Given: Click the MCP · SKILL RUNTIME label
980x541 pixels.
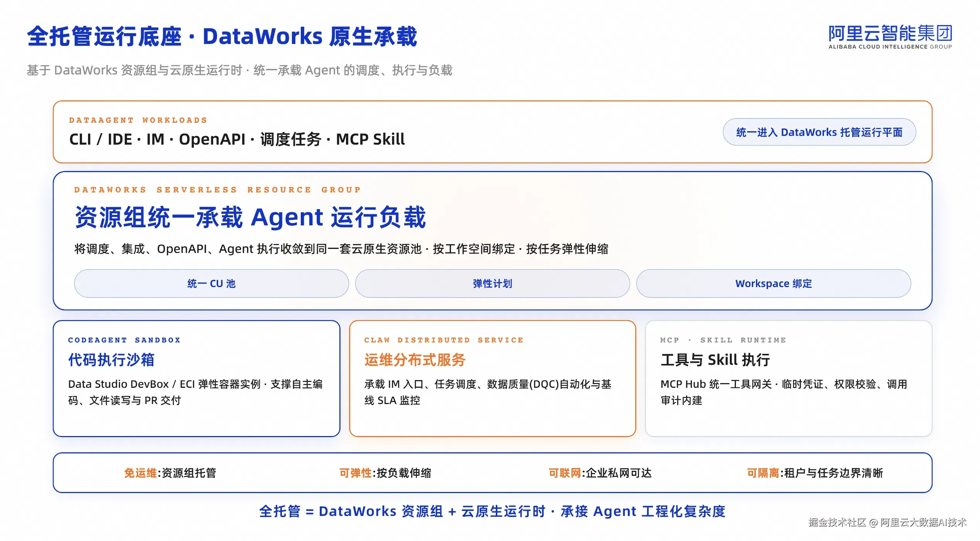Looking at the screenshot, I should click(723, 340).
